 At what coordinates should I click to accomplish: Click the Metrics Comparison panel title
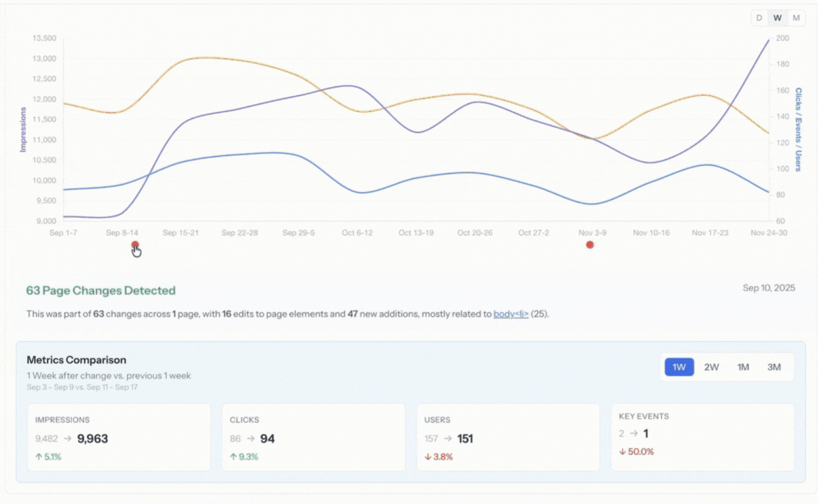tap(76, 360)
